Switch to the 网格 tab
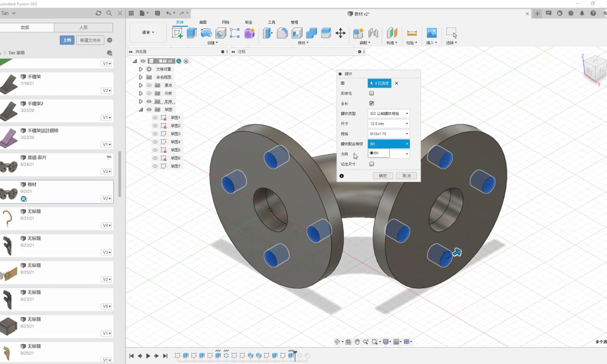607x364 pixels. click(226, 22)
